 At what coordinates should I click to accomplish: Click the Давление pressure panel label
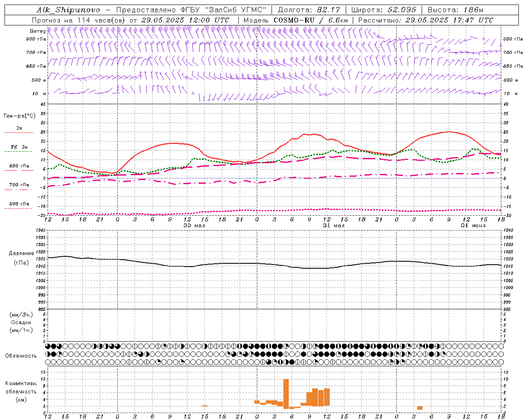[x=21, y=253]
